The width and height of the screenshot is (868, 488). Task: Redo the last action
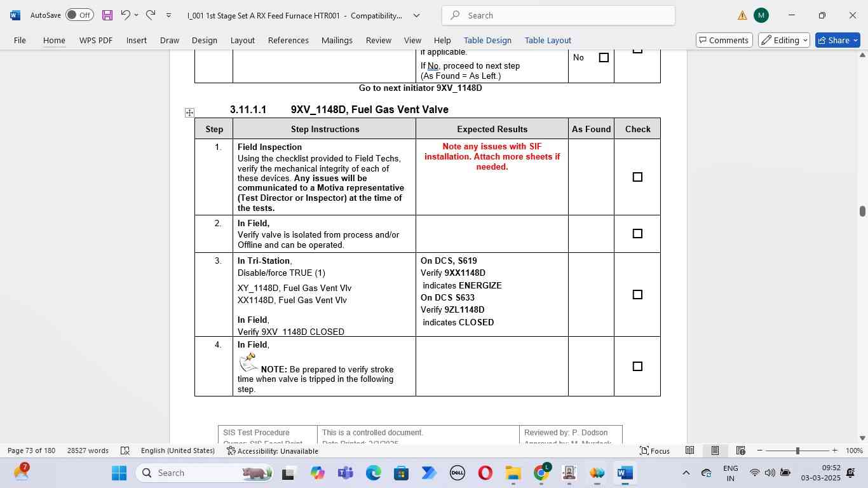click(x=151, y=15)
